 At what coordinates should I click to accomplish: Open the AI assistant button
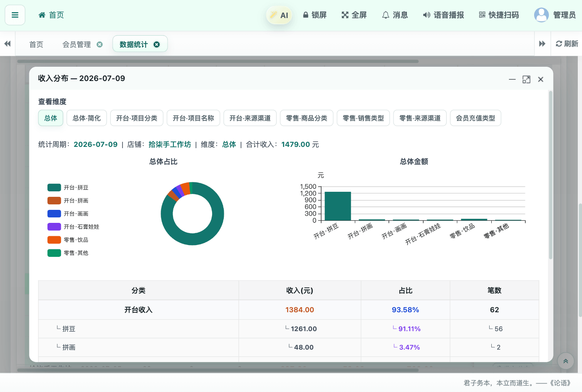tap(279, 15)
